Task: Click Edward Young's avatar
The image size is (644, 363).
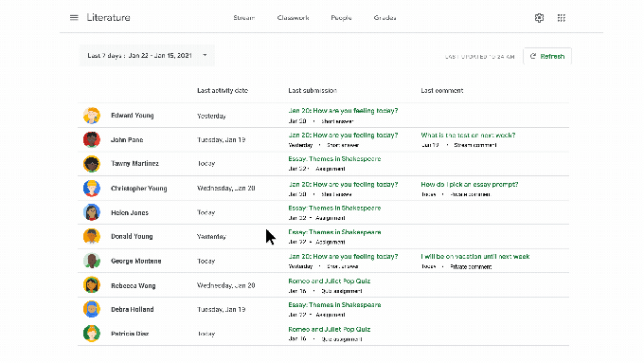Action: (92, 116)
